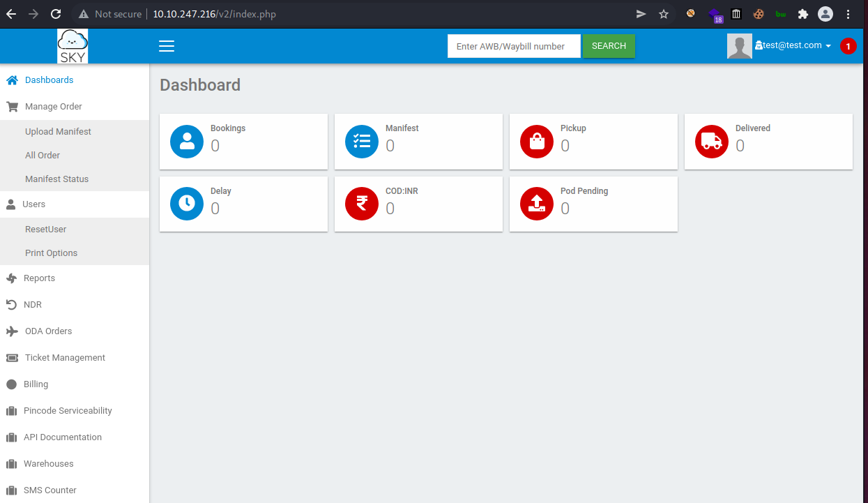Viewport: 868px width, 503px height.
Task: Click the Pod Pending upload circle icon
Action: tap(537, 204)
